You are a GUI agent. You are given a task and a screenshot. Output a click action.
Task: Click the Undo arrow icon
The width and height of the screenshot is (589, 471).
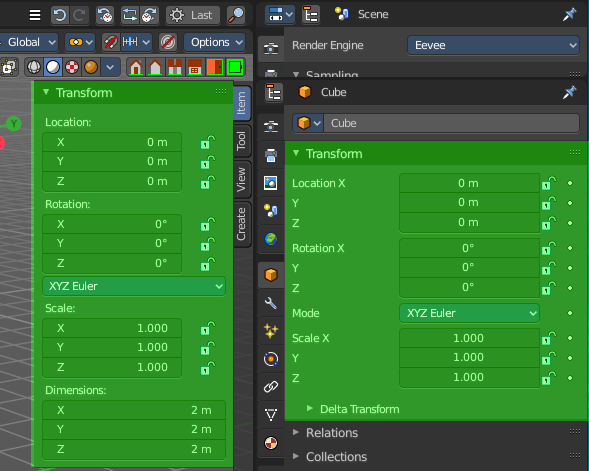point(60,15)
